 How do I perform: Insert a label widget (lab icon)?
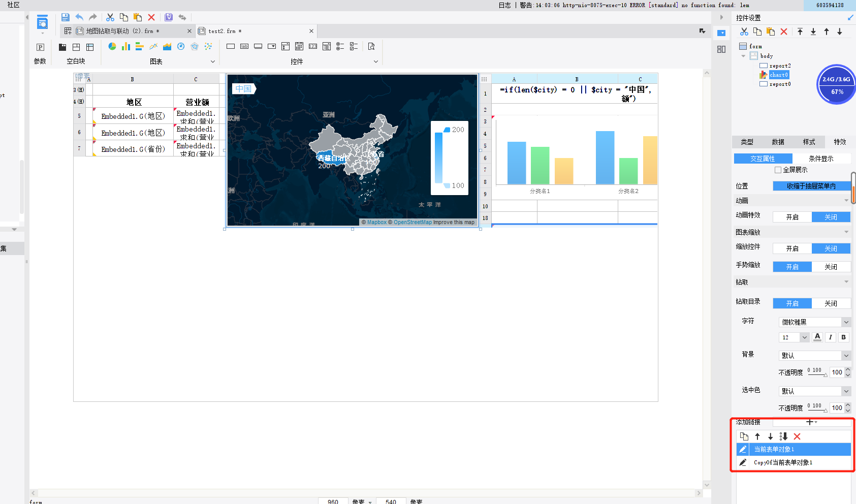point(244,46)
